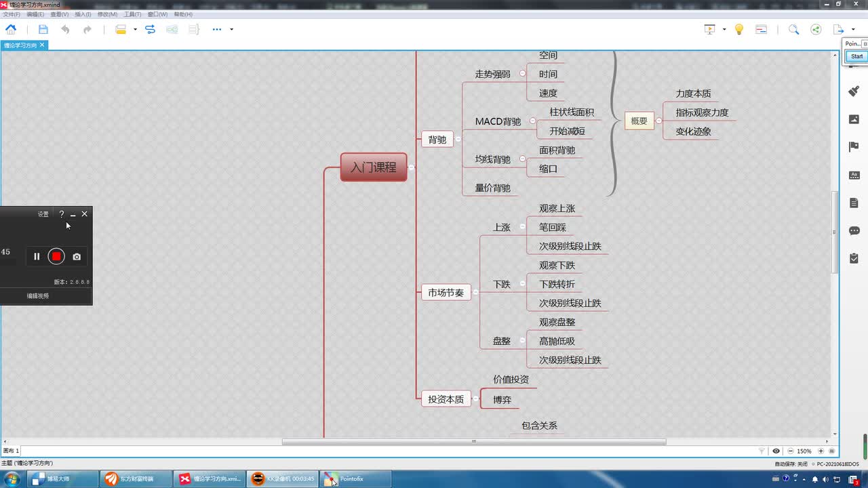The image size is (868, 488).
Task: Reset zoom with the equals button
Action: [x=831, y=451]
